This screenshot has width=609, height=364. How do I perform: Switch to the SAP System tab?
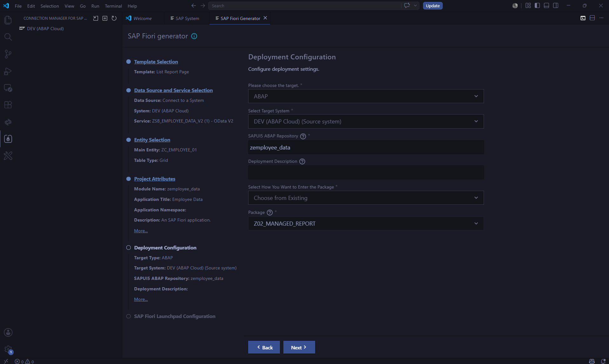click(x=187, y=18)
